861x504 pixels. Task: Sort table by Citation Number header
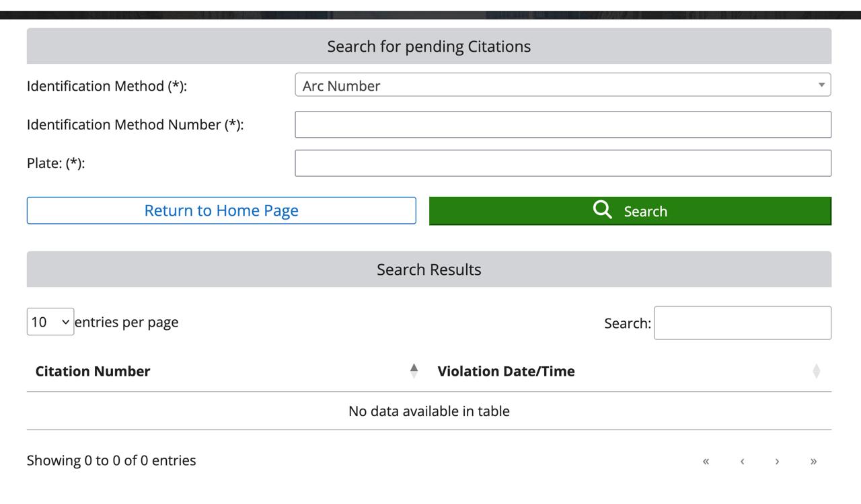click(x=93, y=372)
